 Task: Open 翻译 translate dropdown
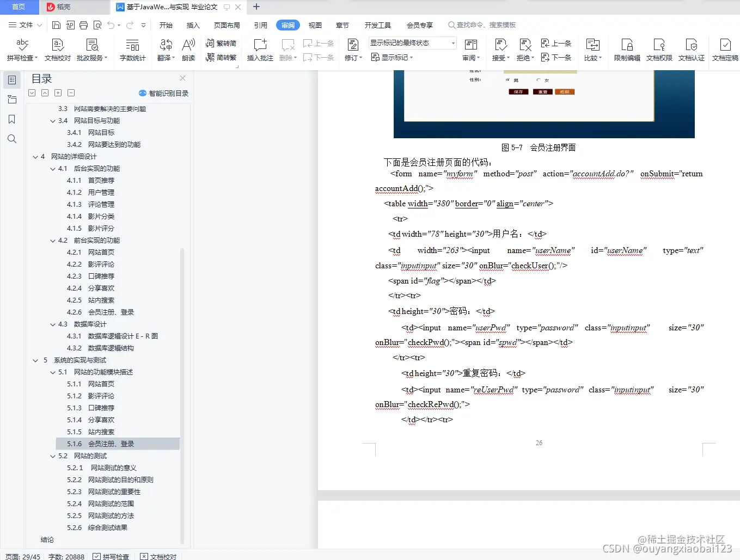(166, 58)
